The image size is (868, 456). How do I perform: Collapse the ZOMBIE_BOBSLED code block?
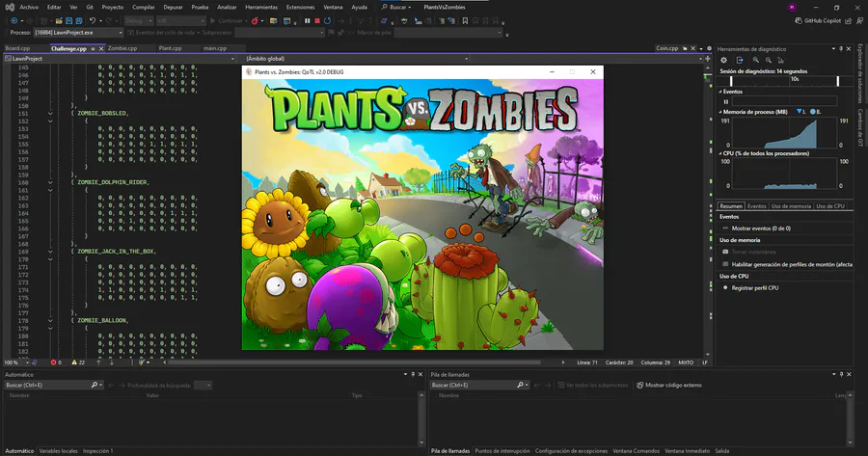[50, 113]
